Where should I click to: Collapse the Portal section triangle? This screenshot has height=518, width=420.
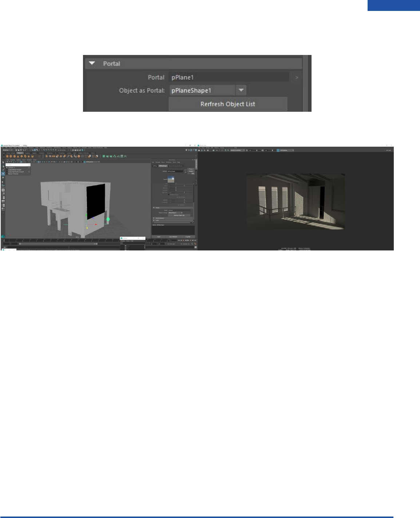(92, 63)
